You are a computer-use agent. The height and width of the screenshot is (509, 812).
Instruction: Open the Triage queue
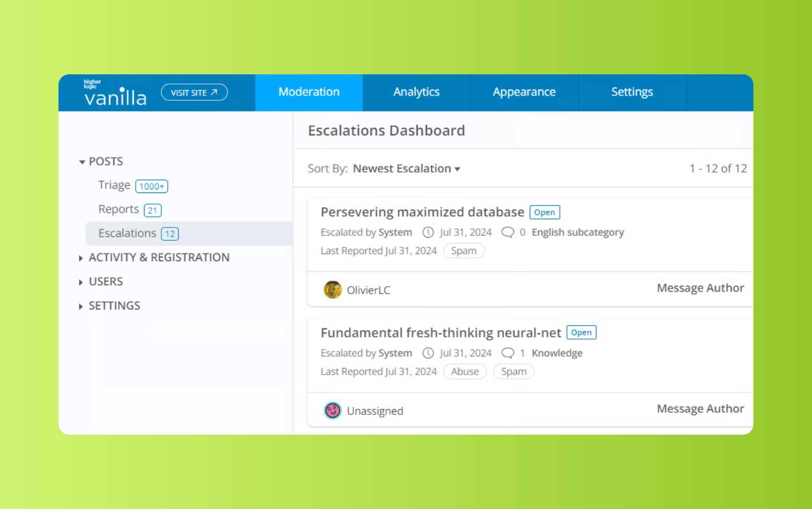point(114,185)
